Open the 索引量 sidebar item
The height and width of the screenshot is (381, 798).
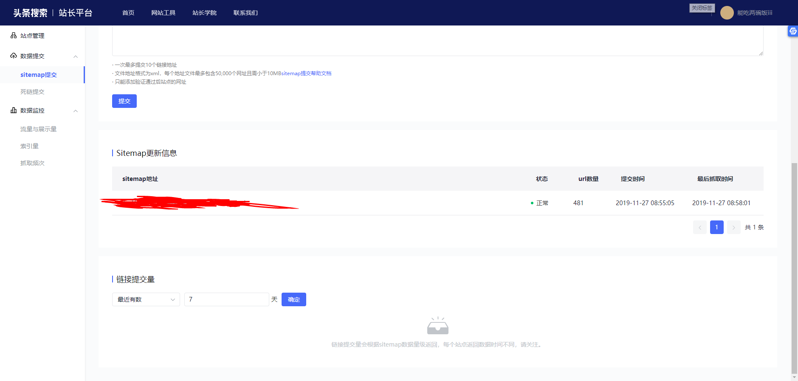click(30, 146)
